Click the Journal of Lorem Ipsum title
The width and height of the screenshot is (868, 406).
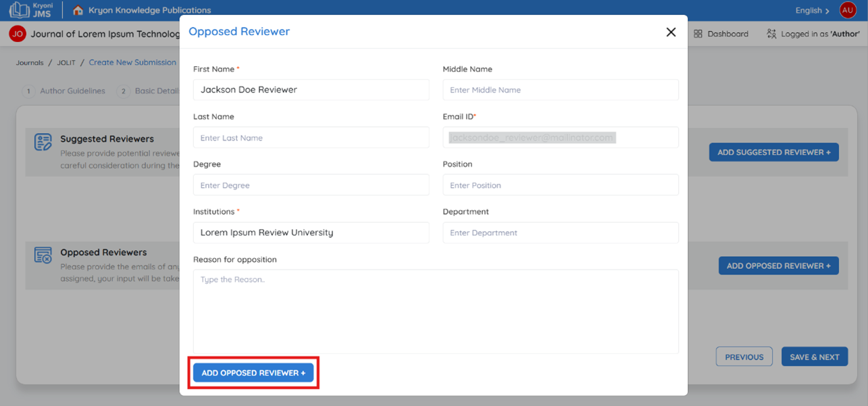point(105,34)
